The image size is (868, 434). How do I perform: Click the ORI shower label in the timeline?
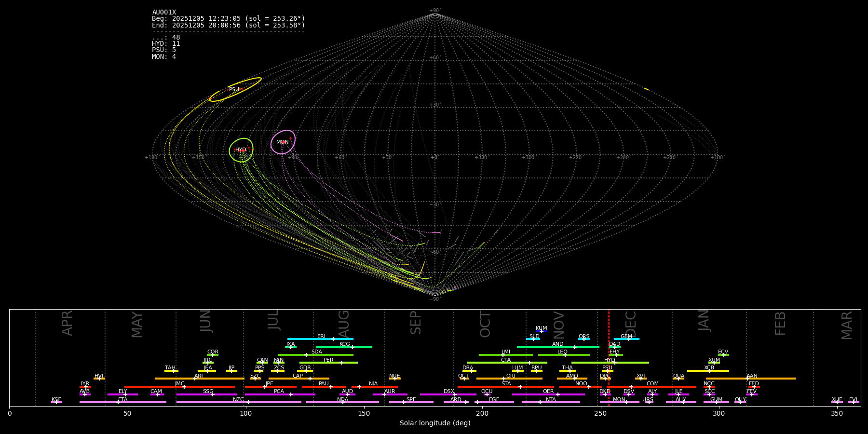511,376
